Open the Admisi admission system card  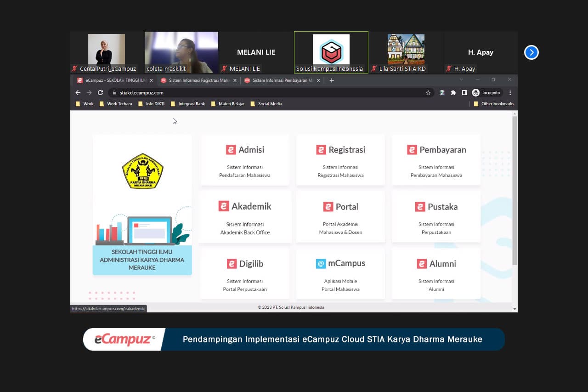pyautogui.click(x=245, y=160)
